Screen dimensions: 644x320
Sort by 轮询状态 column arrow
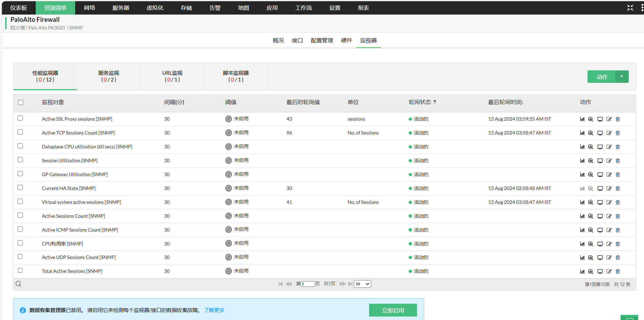(435, 102)
